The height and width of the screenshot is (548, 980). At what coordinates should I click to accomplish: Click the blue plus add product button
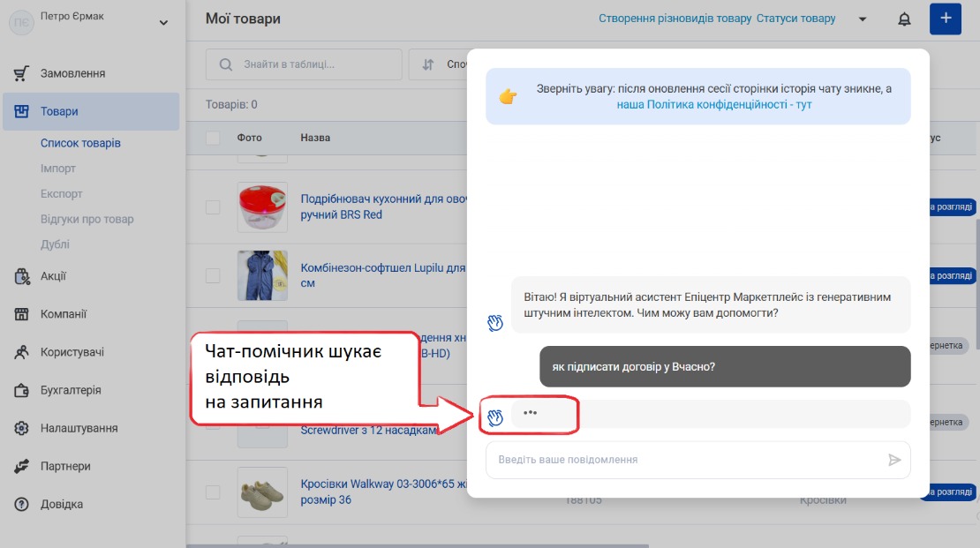tap(945, 19)
